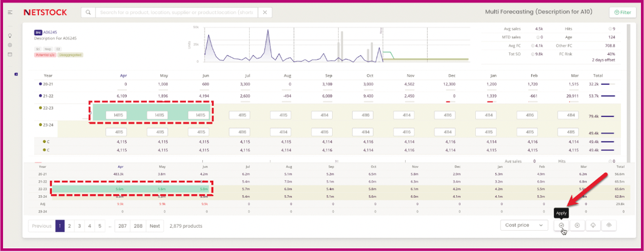Click the Apply checkmark icon

pyautogui.click(x=561, y=225)
